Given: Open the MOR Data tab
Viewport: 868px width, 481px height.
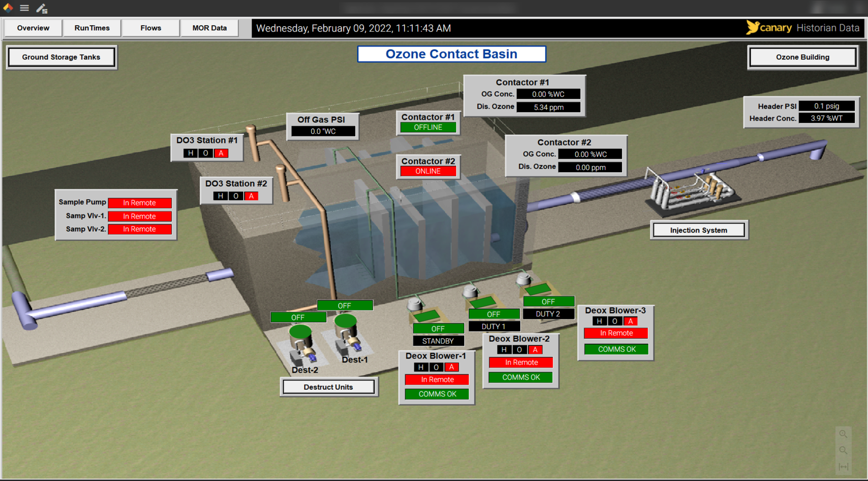Looking at the screenshot, I should point(209,28).
